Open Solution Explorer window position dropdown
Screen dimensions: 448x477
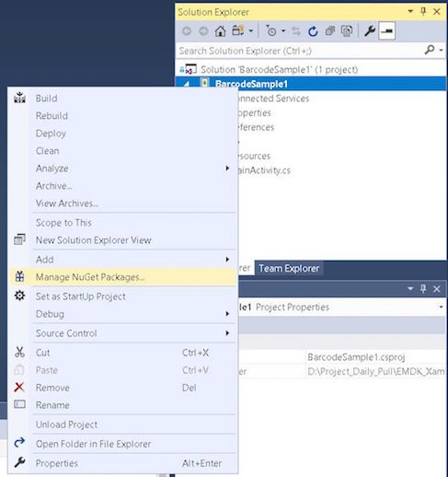click(410, 12)
